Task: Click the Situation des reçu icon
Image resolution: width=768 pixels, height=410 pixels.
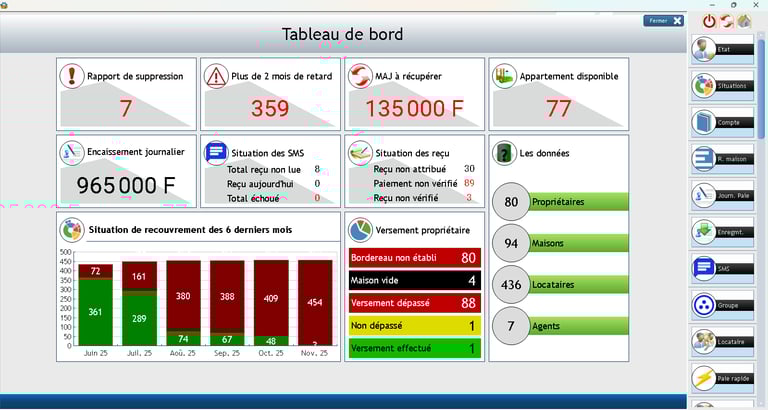Action: pos(360,153)
